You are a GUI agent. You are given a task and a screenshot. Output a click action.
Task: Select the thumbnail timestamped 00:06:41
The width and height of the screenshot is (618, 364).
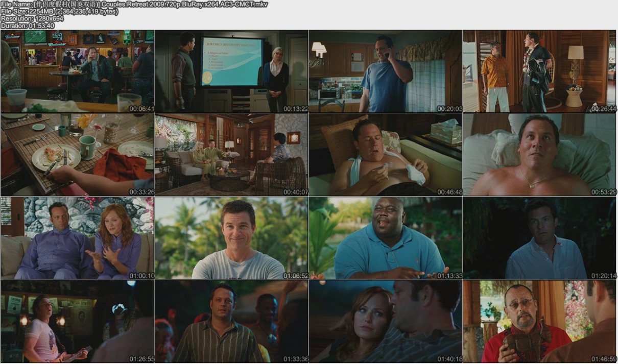tap(77, 71)
